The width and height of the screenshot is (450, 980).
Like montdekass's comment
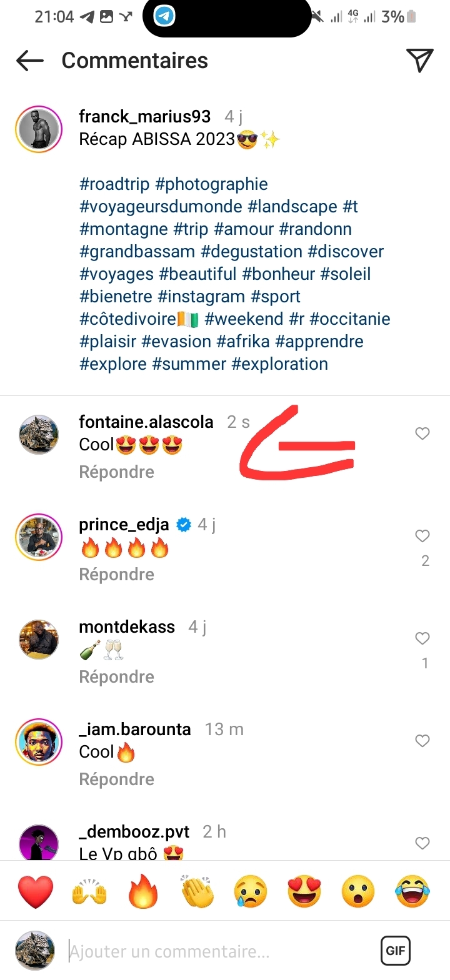422,638
